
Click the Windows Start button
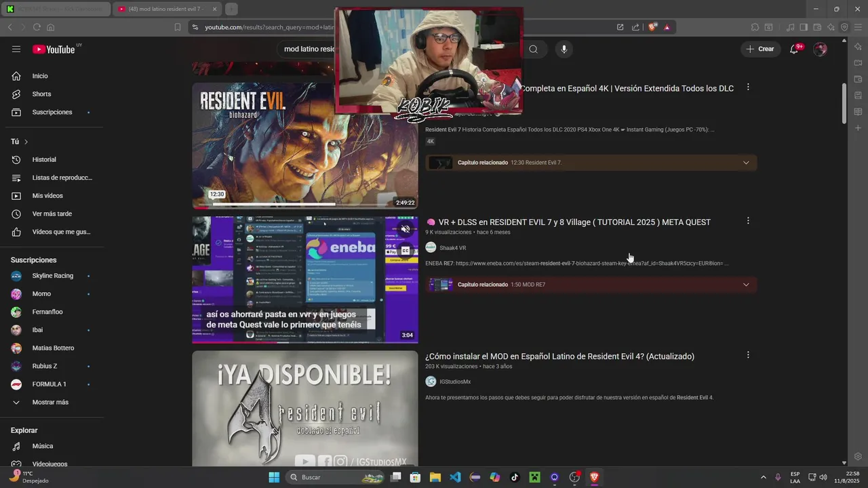click(x=274, y=477)
